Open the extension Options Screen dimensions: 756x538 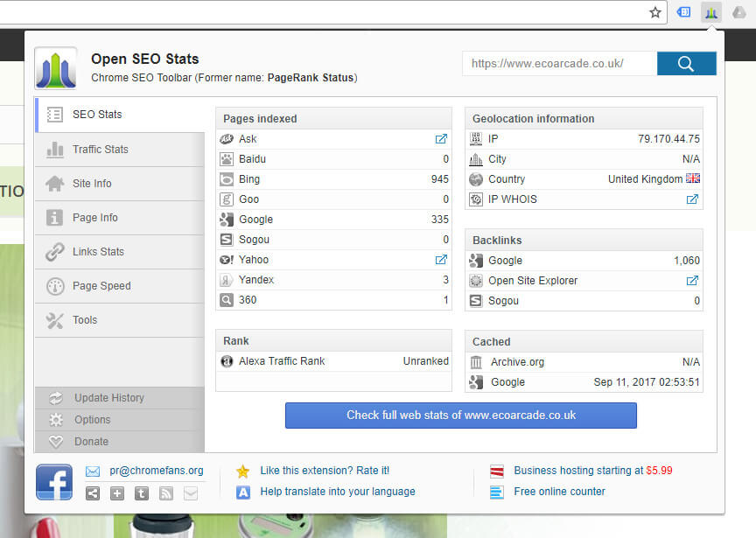121,420
